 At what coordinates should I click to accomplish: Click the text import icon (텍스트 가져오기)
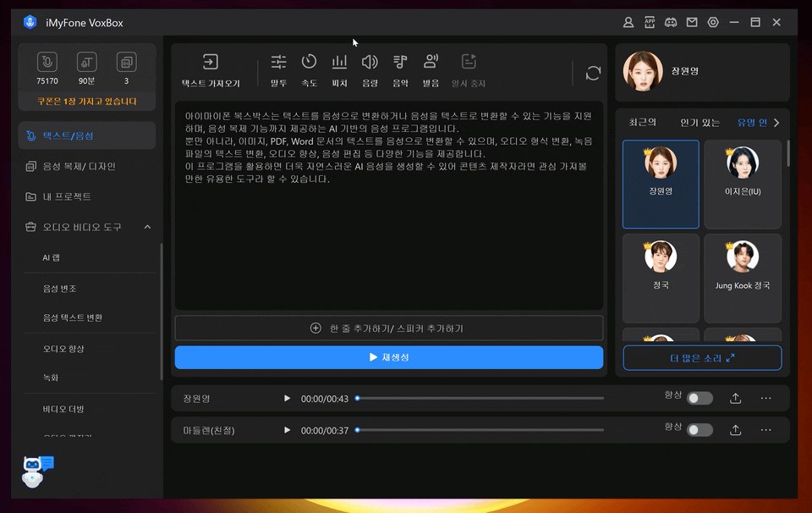(x=211, y=62)
